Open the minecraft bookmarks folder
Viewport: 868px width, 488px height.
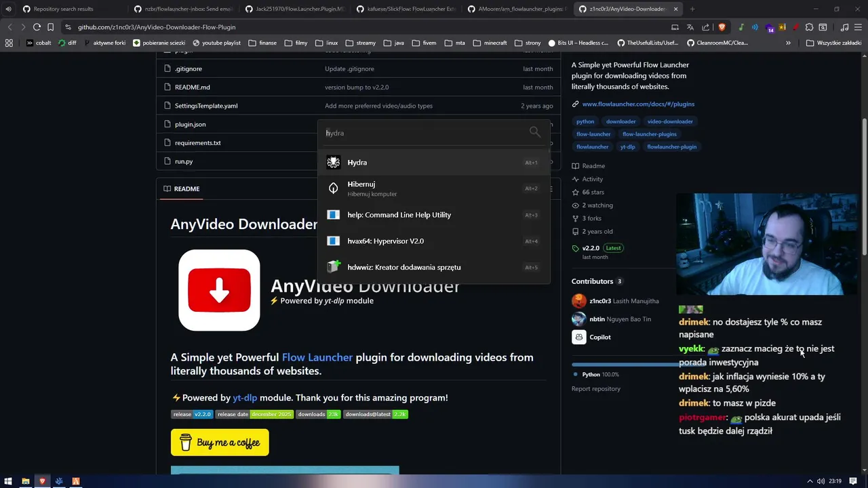click(x=490, y=43)
